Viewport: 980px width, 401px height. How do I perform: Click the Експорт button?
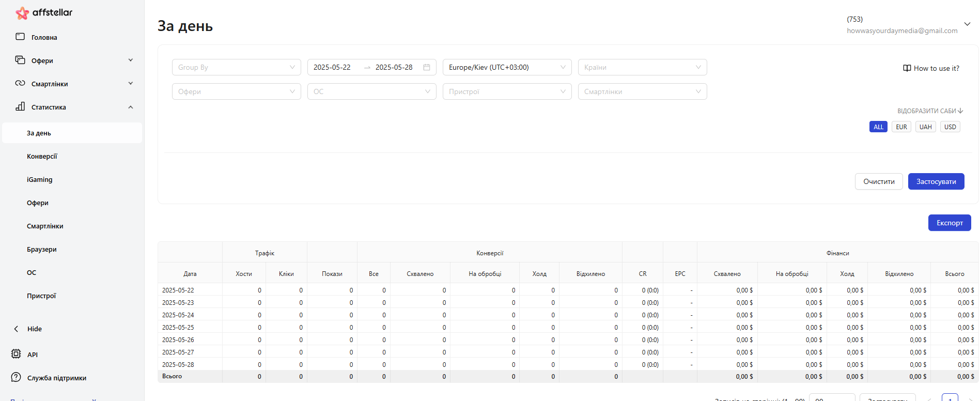(x=949, y=223)
